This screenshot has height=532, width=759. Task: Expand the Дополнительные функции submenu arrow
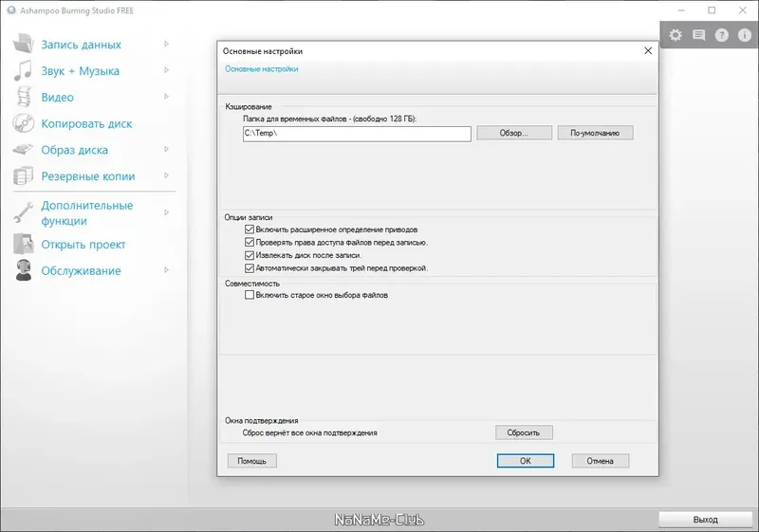tap(167, 212)
